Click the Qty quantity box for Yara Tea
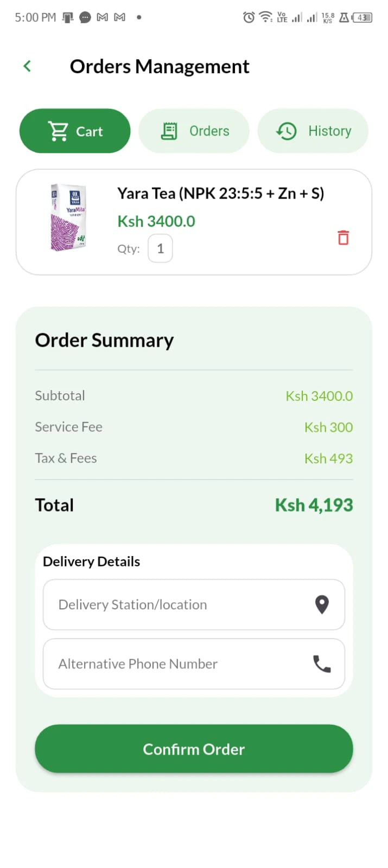 point(160,248)
